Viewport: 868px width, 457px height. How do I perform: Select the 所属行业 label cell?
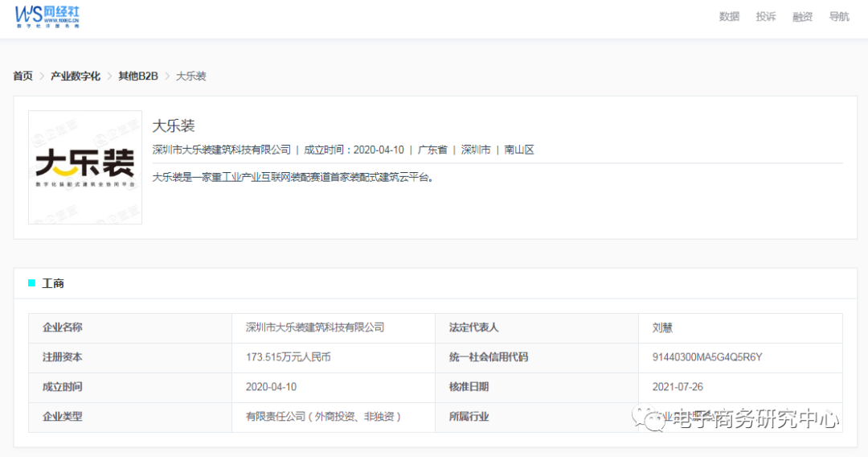coord(536,417)
